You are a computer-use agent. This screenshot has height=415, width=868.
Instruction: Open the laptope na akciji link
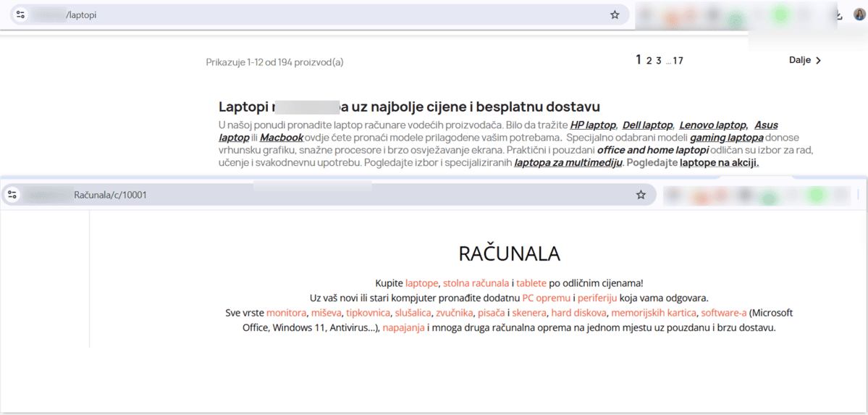click(720, 163)
